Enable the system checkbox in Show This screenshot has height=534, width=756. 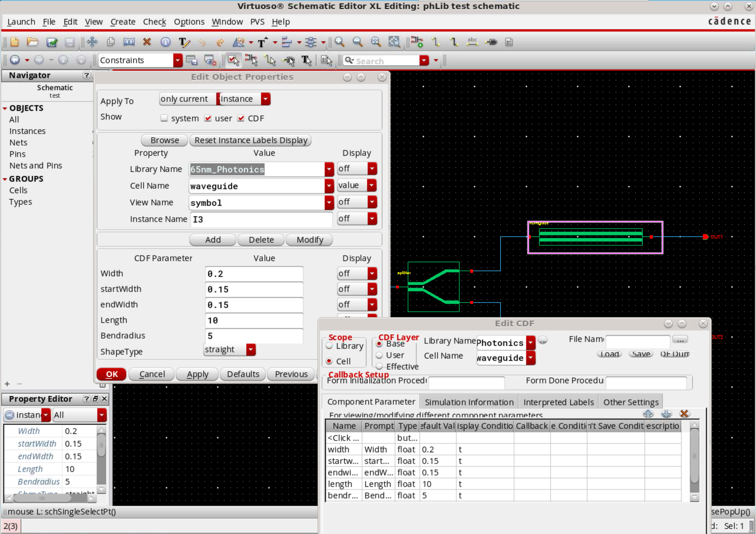164,118
